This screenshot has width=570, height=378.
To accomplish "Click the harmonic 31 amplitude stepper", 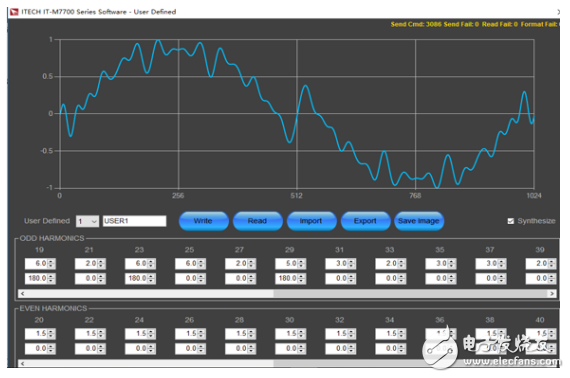I will click(352, 264).
